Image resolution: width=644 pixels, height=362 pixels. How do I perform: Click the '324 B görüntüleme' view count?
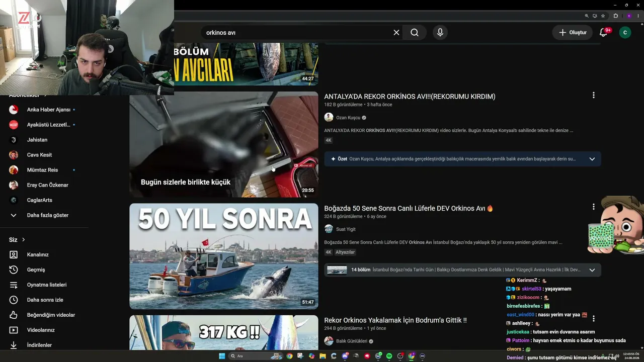(343, 216)
